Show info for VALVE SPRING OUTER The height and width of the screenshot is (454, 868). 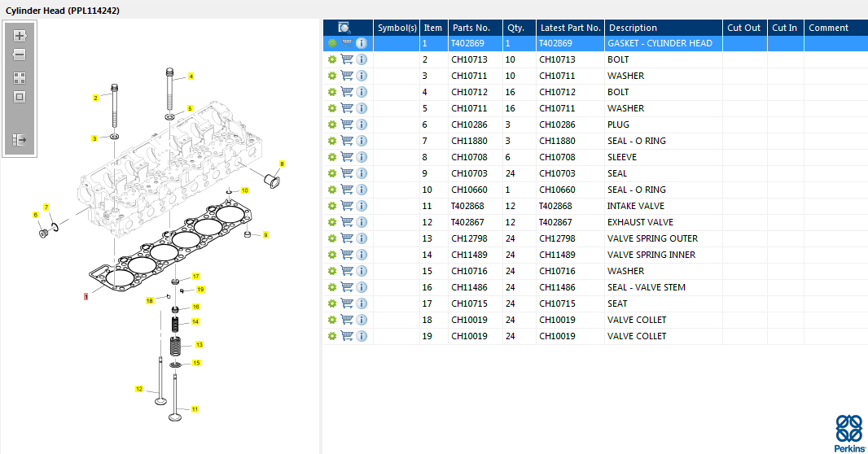click(362, 238)
